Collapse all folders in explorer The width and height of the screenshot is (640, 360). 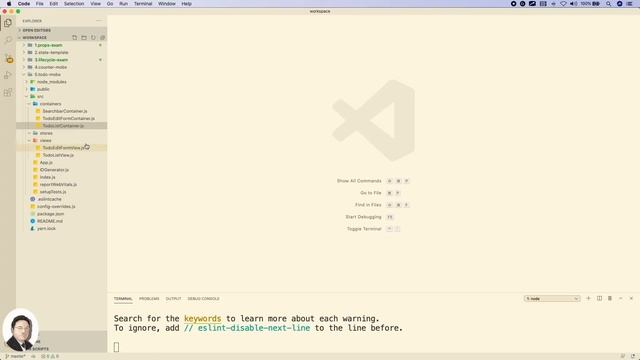102,38
